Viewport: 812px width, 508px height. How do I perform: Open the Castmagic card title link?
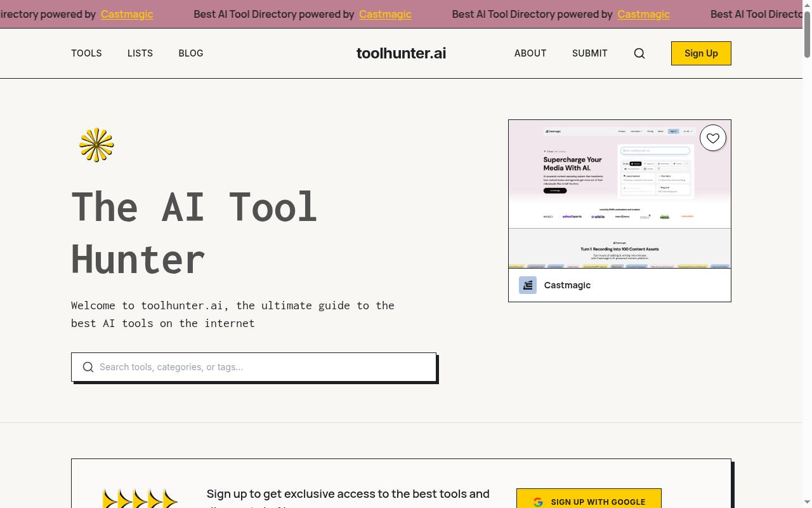567,285
